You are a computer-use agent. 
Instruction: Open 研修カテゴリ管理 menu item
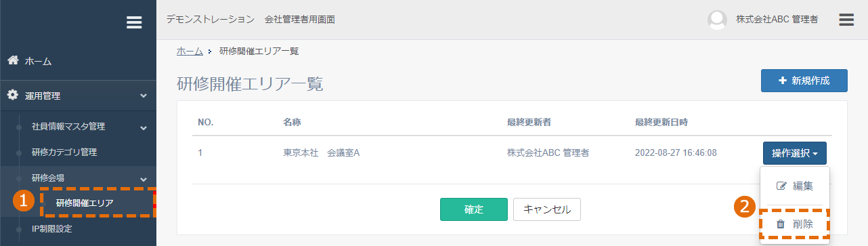[x=64, y=152]
